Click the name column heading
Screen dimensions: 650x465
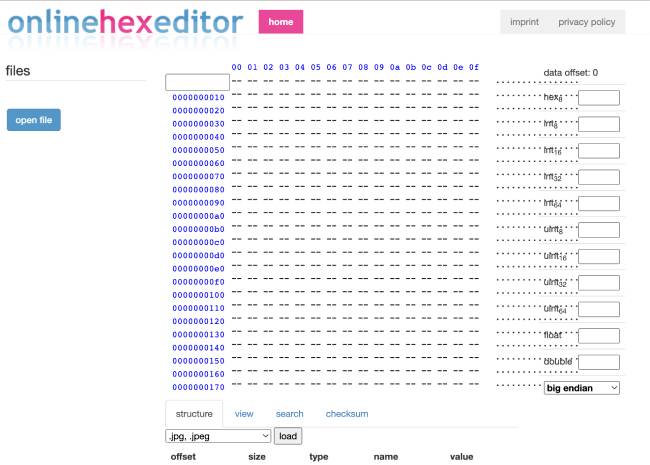(x=386, y=457)
